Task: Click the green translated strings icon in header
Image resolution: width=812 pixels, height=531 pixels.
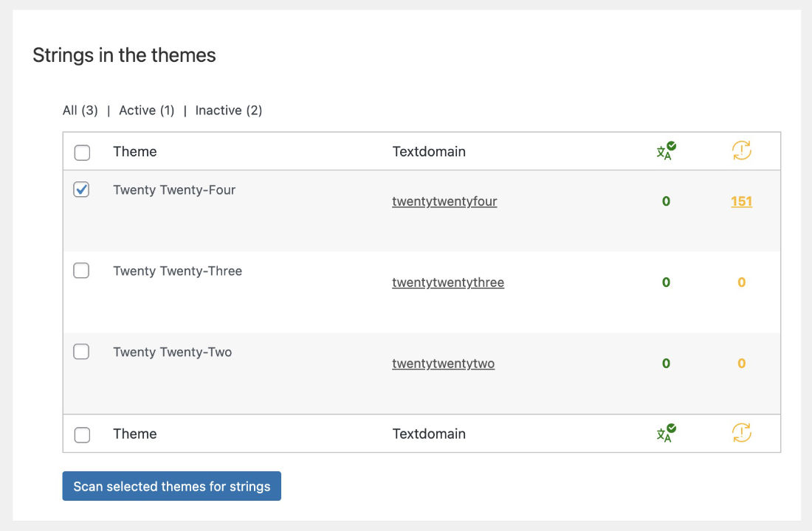Action: pyautogui.click(x=665, y=151)
